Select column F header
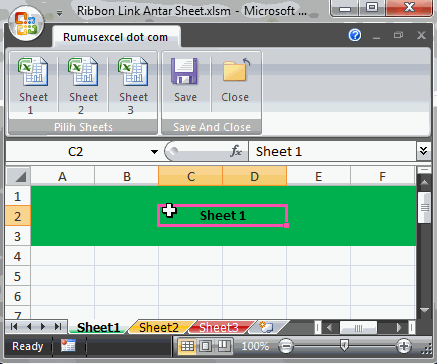Image resolution: width=437 pixels, height=364 pixels. tap(383, 176)
